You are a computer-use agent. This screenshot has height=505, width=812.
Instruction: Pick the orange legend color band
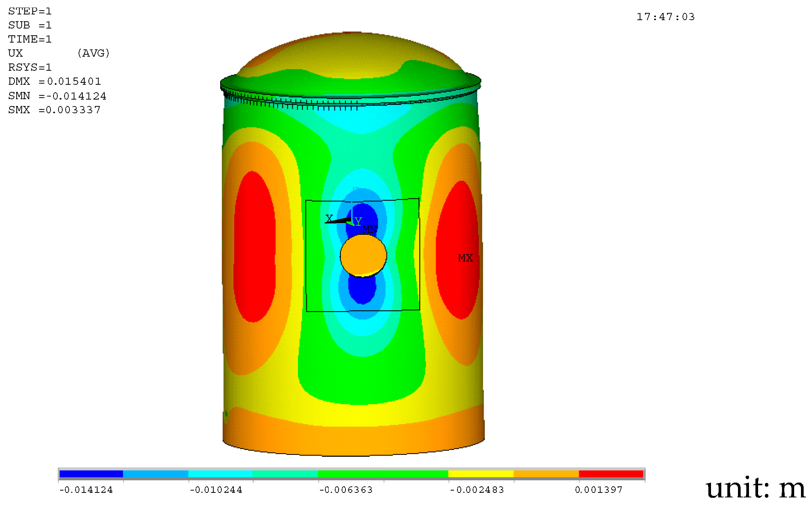546,474
